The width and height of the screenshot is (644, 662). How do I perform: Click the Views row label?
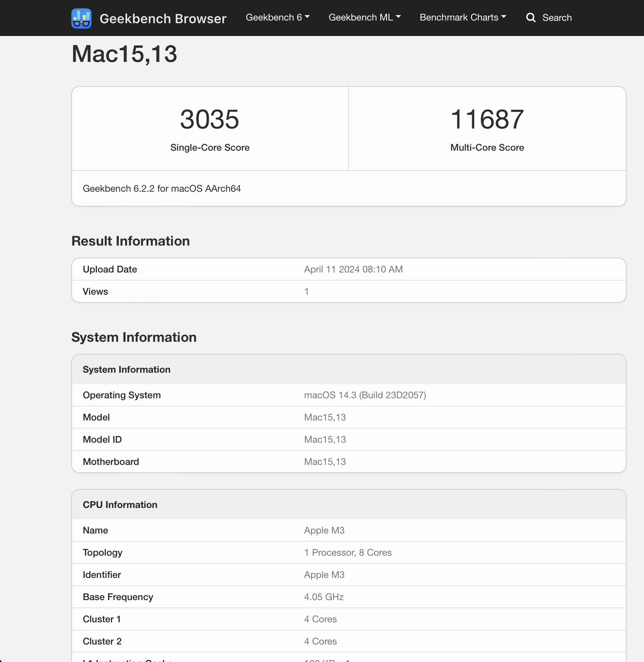tap(95, 291)
